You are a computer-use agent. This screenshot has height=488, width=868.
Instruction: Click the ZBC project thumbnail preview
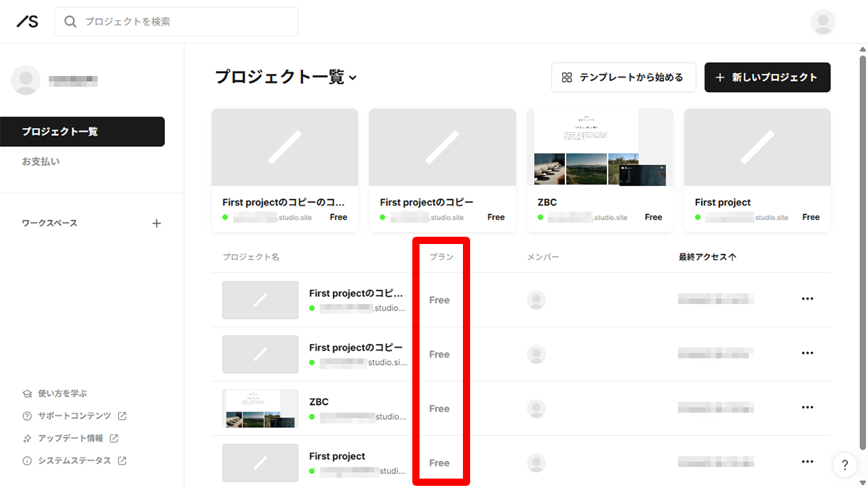[x=600, y=148]
